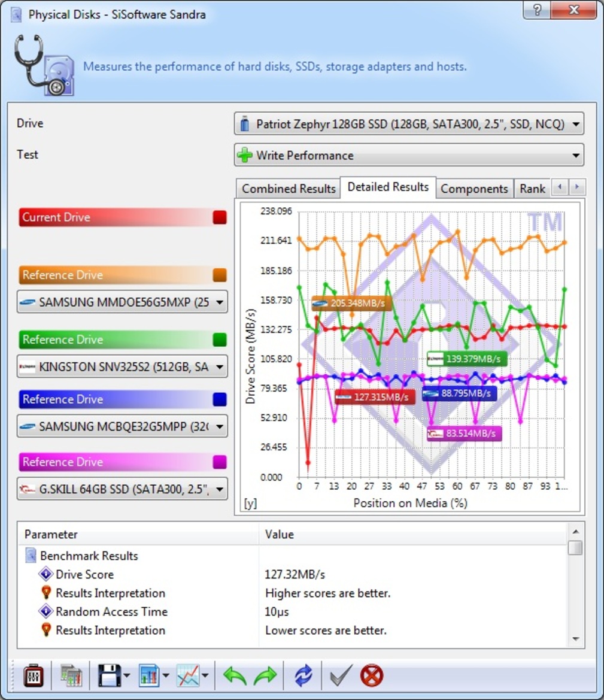Select the Random Access Time row
The height and width of the screenshot is (700, 604).
tap(292, 611)
